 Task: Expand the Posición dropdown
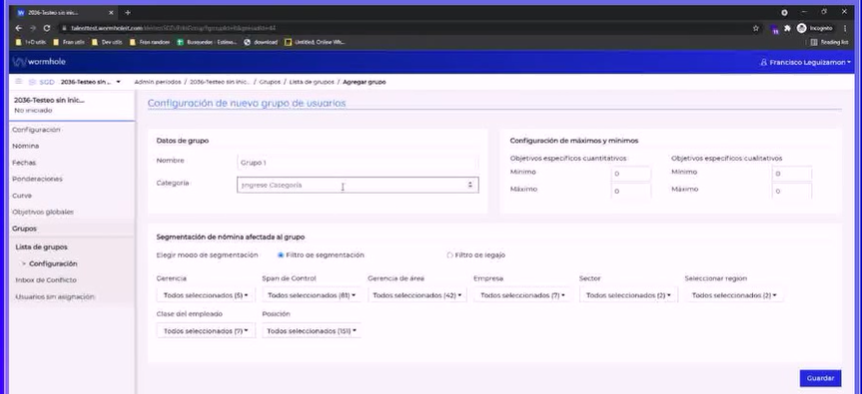click(x=311, y=331)
